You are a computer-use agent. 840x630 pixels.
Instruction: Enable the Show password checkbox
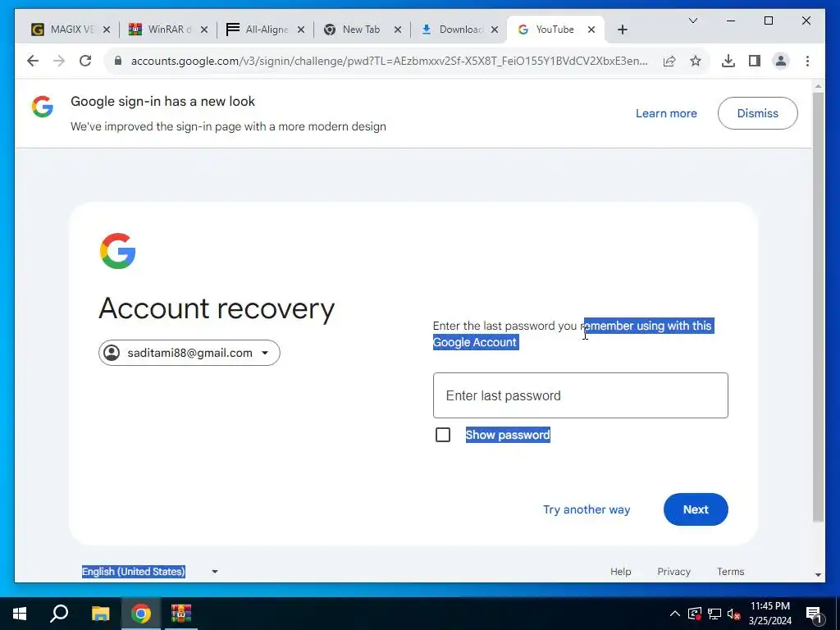442,435
